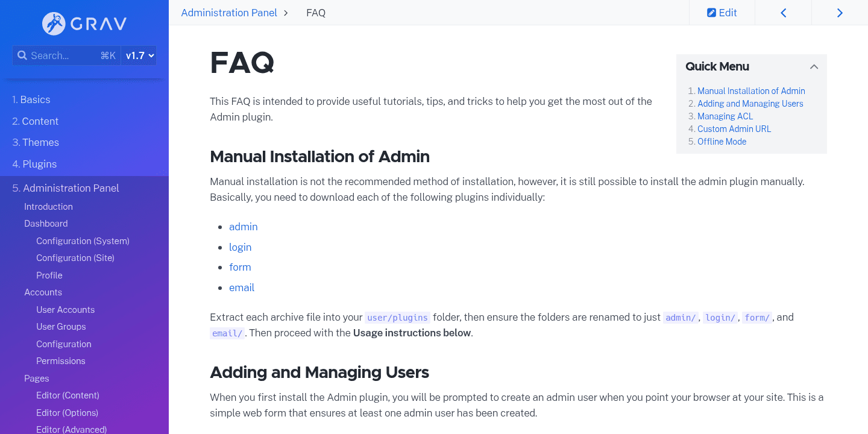This screenshot has width=868, height=434.
Task: Click the search magnifier icon
Action: tap(22, 55)
